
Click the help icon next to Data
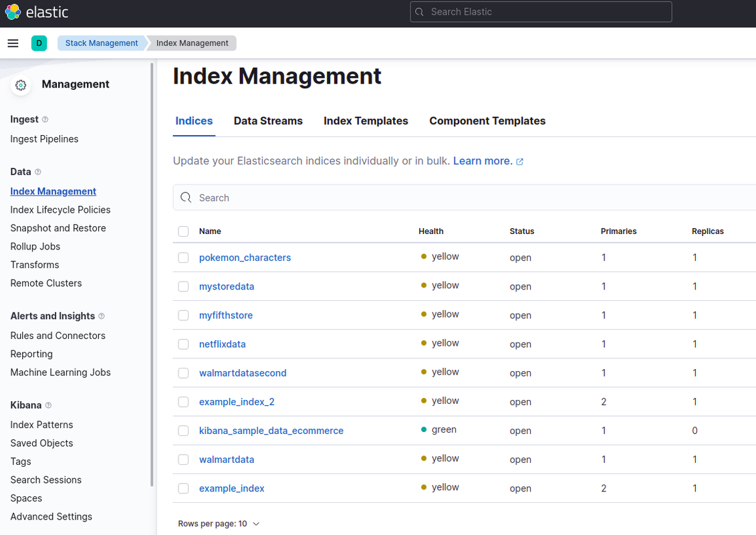[x=38, y=172]
